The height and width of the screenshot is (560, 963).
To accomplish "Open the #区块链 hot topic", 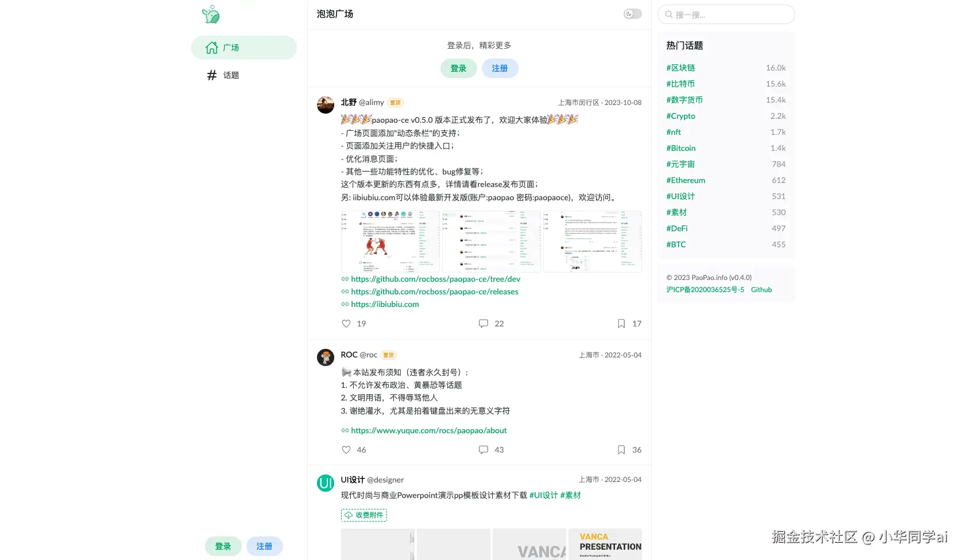I will click(x=680, y=68).
